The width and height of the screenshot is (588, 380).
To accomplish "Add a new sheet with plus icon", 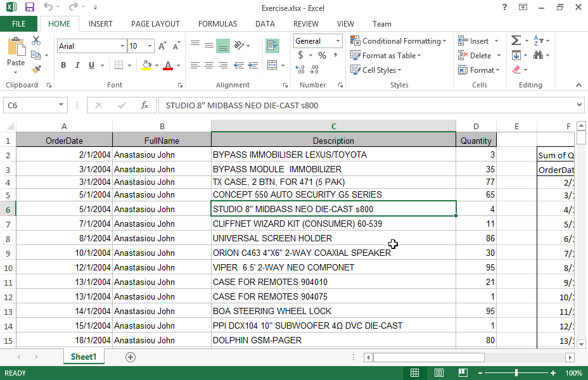I will pyautogui.click(x=131, y=357).
